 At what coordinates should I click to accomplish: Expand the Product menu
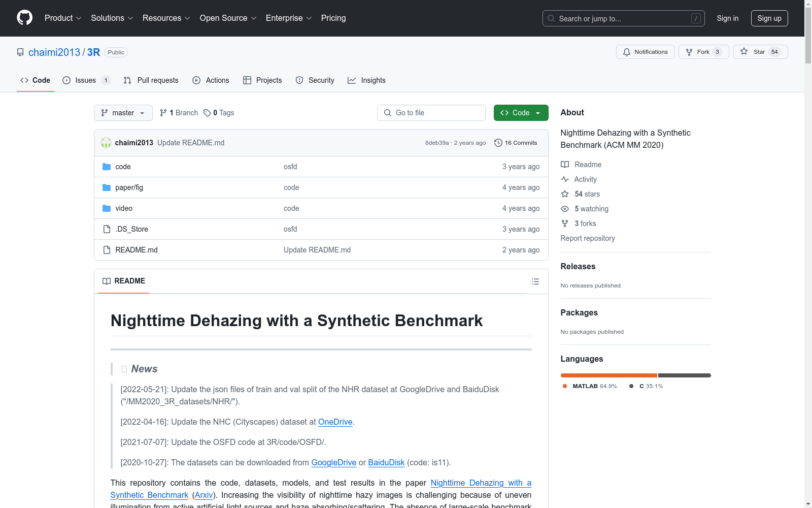[63, 18]
